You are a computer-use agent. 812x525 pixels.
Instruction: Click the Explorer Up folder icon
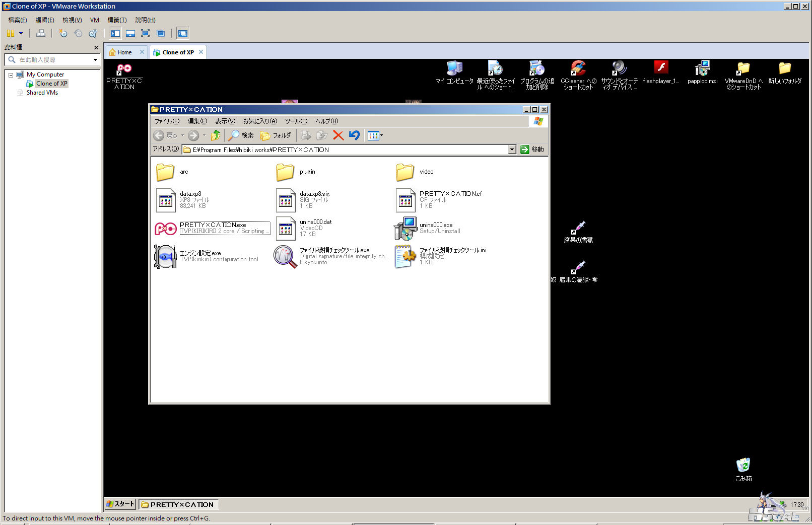pos(216,135)
